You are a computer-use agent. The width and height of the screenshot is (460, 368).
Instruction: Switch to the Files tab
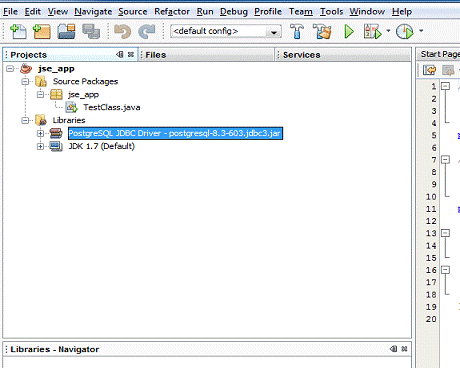click(x=156, y=55)
